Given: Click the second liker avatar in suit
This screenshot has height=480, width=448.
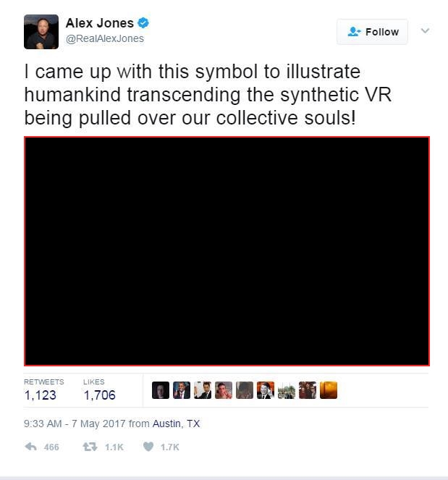Looking at the screenshot, I should (182, 390).
